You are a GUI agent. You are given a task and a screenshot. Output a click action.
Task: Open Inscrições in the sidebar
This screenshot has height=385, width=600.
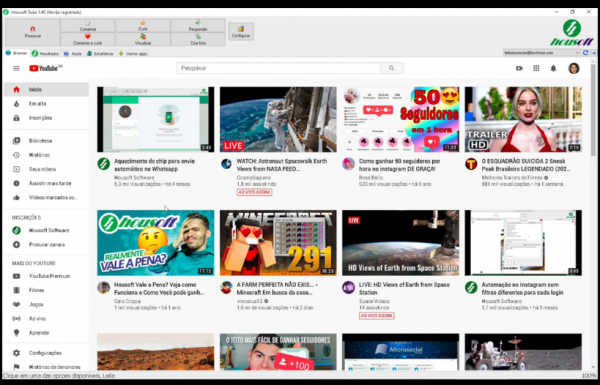coord(46,118)
